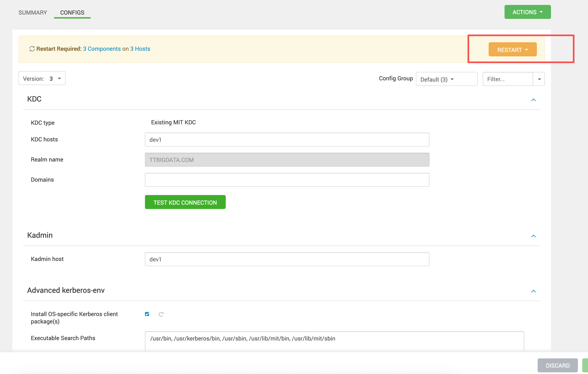Click the undo icon beside Kerberos client checkbox
Image resolution: width=588 pixels, height=374 pixels.
tap(161, 314)
